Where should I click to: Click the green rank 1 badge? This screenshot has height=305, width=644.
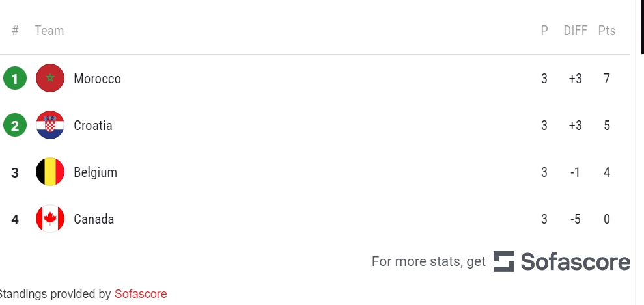[x=15, y=79]
